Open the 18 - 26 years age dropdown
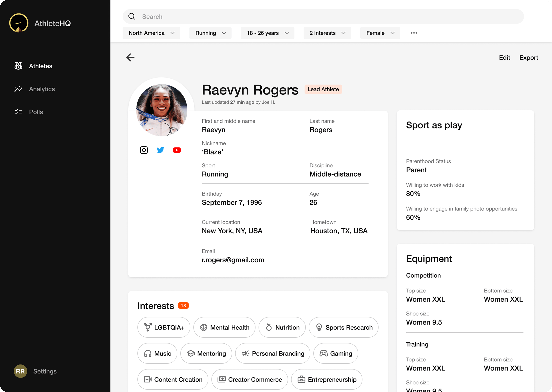The image size is (552, 392). (x=267, y=33)
